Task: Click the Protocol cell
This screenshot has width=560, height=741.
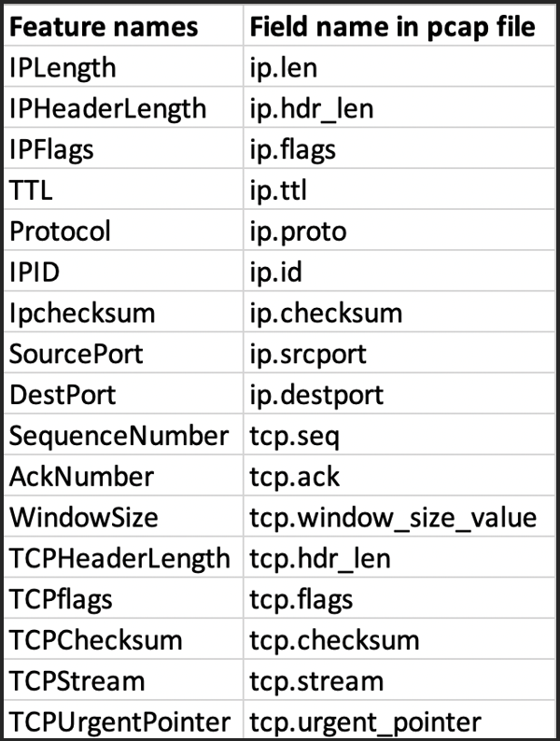Action: pyautogui.click(x=123, y=231)
